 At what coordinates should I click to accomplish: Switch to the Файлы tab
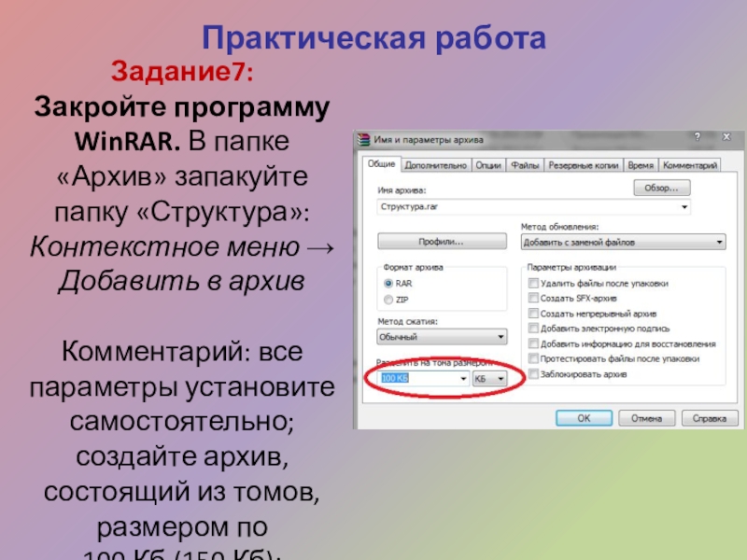pyautogui.click(x=525, y=165)
